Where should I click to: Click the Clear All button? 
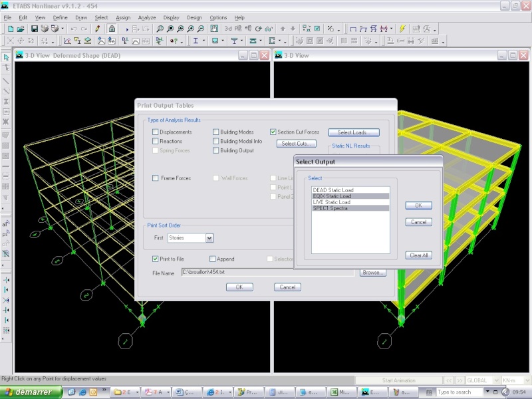pos(418,255)
